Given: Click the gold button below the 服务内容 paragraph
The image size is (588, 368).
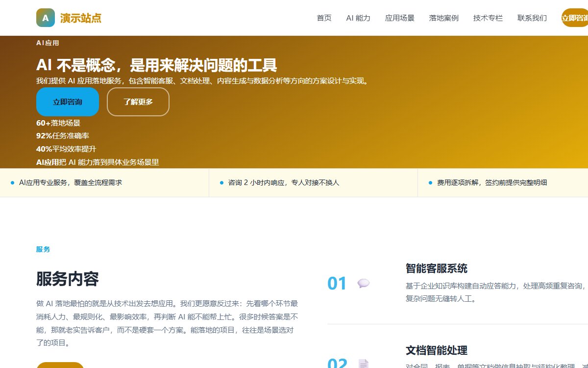Looking at the screenshot, I should [60, 365].
